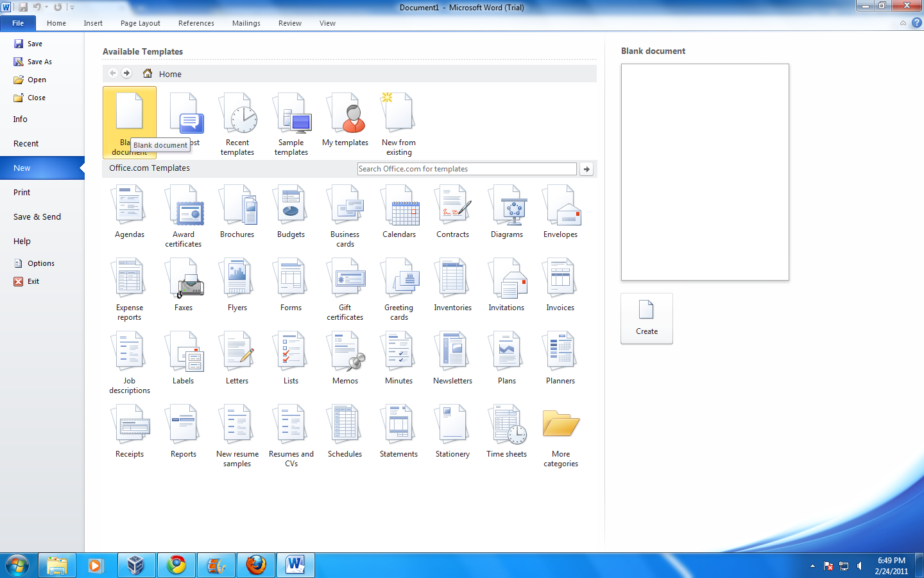Open the Labels template category

[184, 358]
